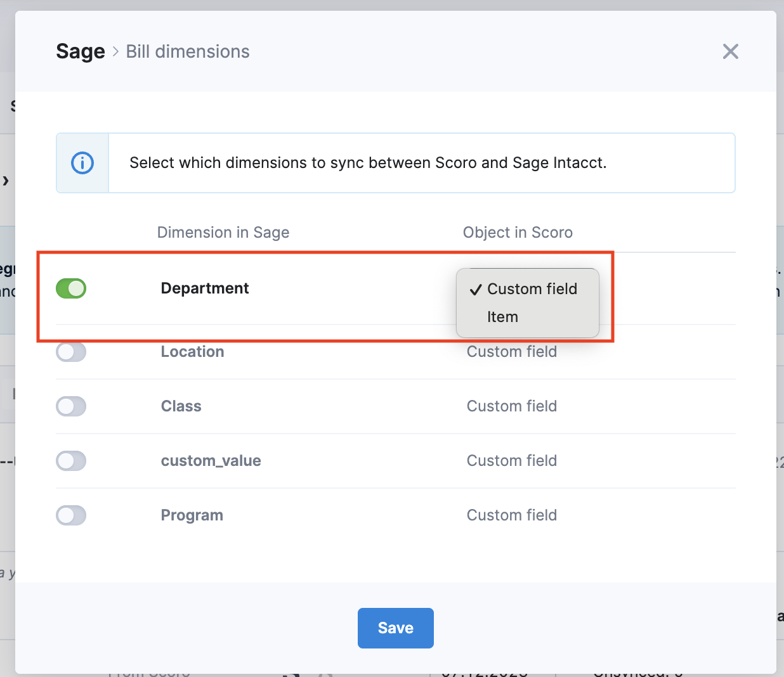
Task: Open the Program row Custom field dropdown
Action: click(512, 515)
